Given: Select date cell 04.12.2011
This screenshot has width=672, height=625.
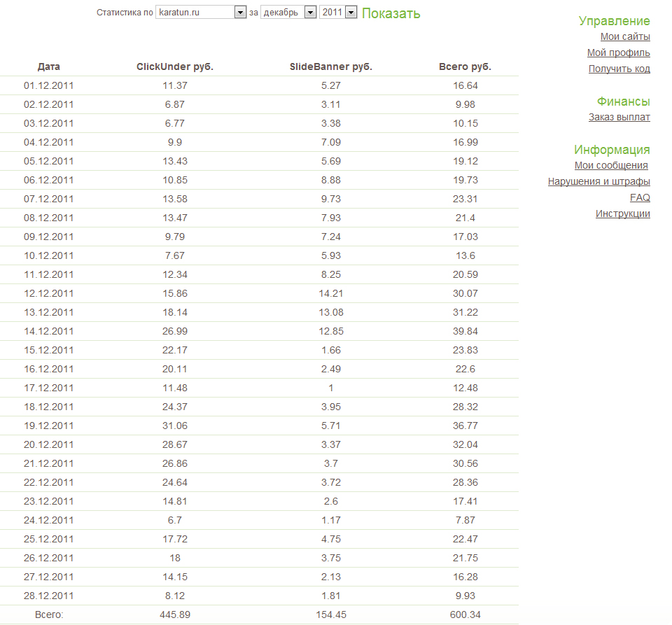Looking at the screenshot, I should point(49,142).
